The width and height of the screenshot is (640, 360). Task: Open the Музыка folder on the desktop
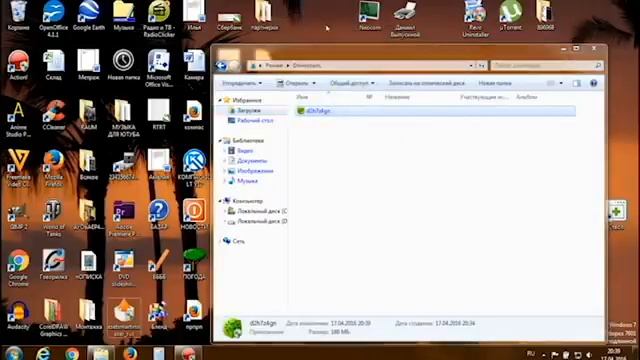coord(124,16)
